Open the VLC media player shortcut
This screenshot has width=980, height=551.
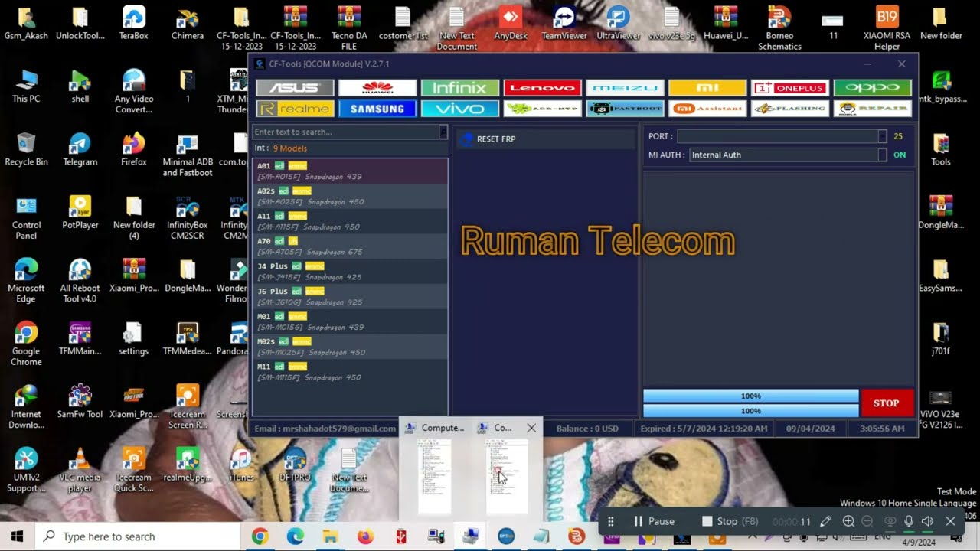coord(80,470)
